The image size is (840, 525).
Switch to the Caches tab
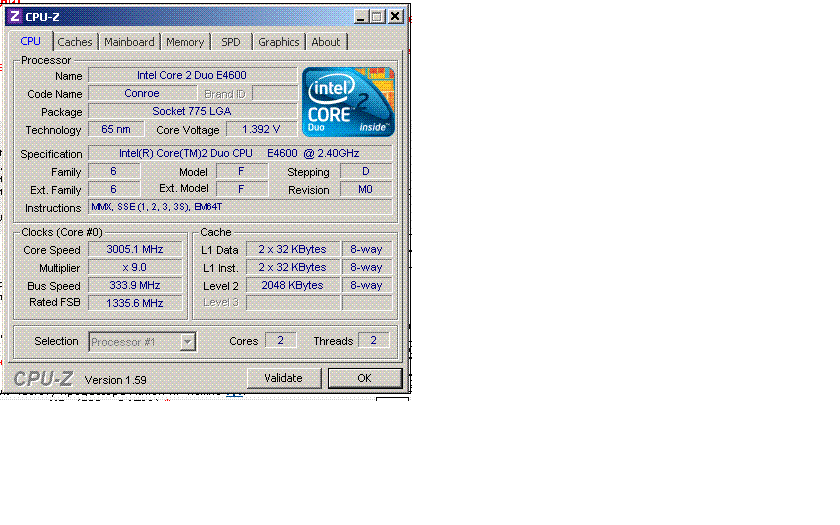click(x=74, y=42)
